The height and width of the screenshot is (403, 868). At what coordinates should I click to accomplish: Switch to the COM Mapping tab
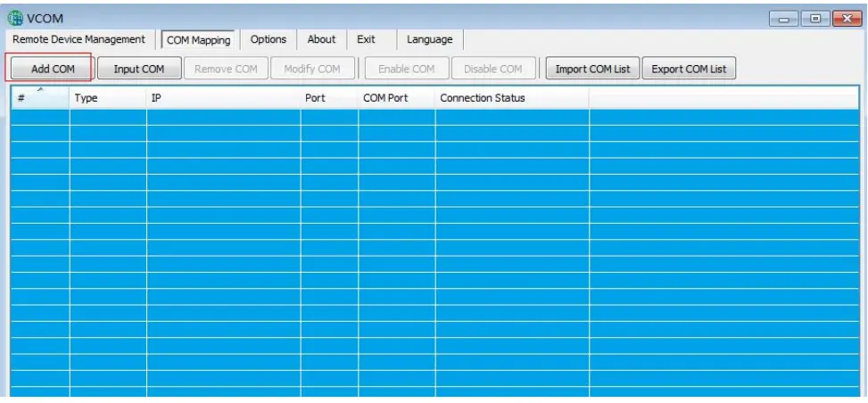coord(199,40)
